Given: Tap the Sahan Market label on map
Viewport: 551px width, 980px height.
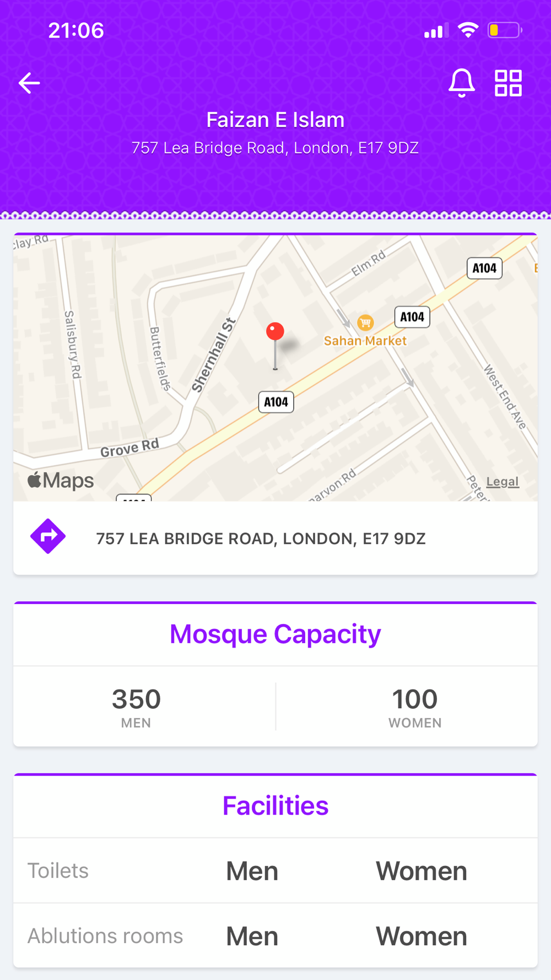Looking at the screenshot, I should click(x=365, y=341).
